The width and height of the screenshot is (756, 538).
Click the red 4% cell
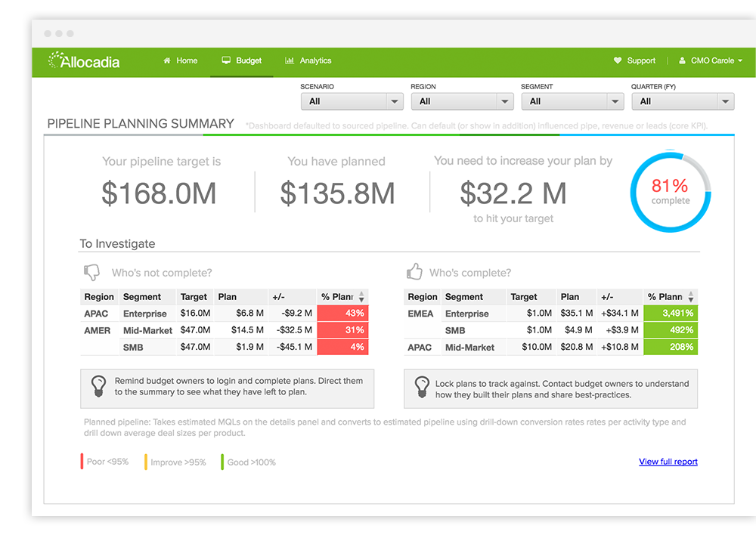[342, 347]
